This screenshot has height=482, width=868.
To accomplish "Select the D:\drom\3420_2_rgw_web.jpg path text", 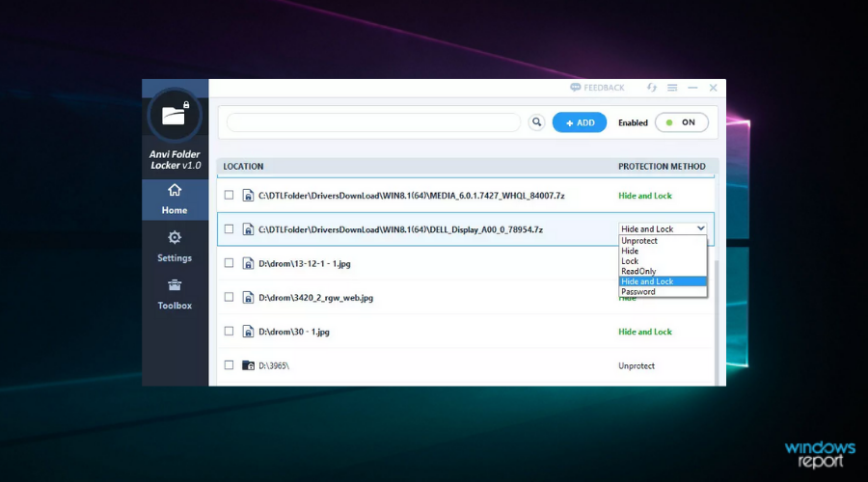I will (x=315, y=298).
